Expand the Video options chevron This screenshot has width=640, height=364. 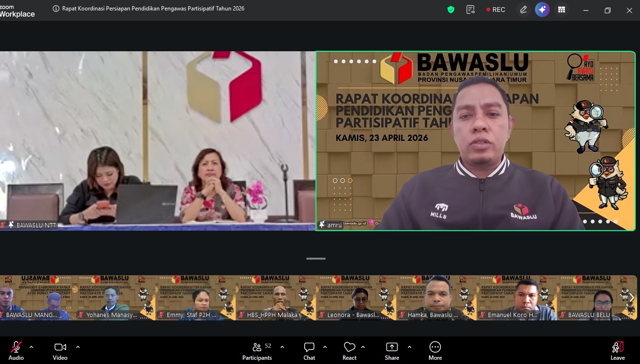click(78, 347)
